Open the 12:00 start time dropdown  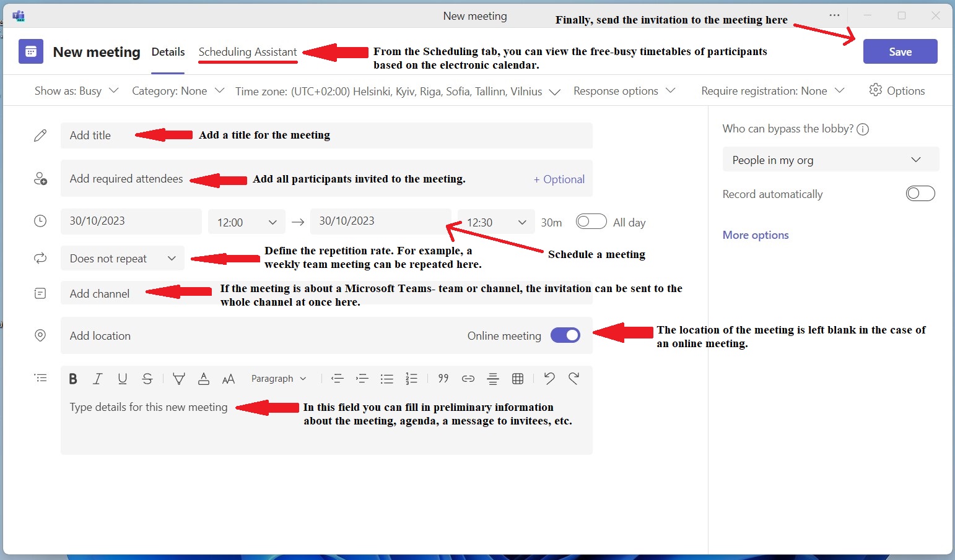pyautogui.click(x=246, y=222)
